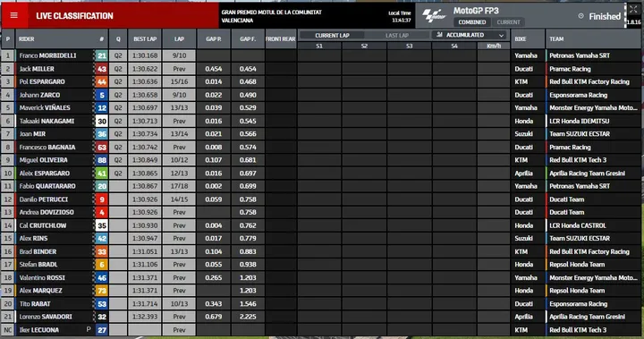Image resolution: width=644 pixels, height=339 pixels.
Task: Select rider Tito RABAT
Action: tap(35, 303)
